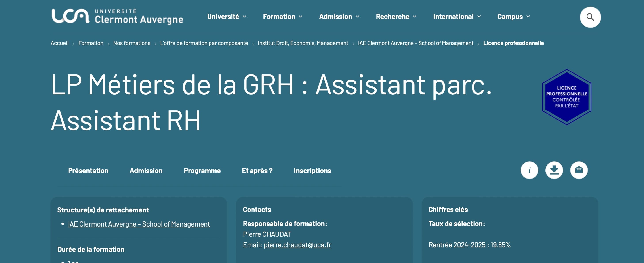Click the Licence professionnelle hexagon badge
The width and height of the screenshot is (644, 263).
tap(566, 97)
